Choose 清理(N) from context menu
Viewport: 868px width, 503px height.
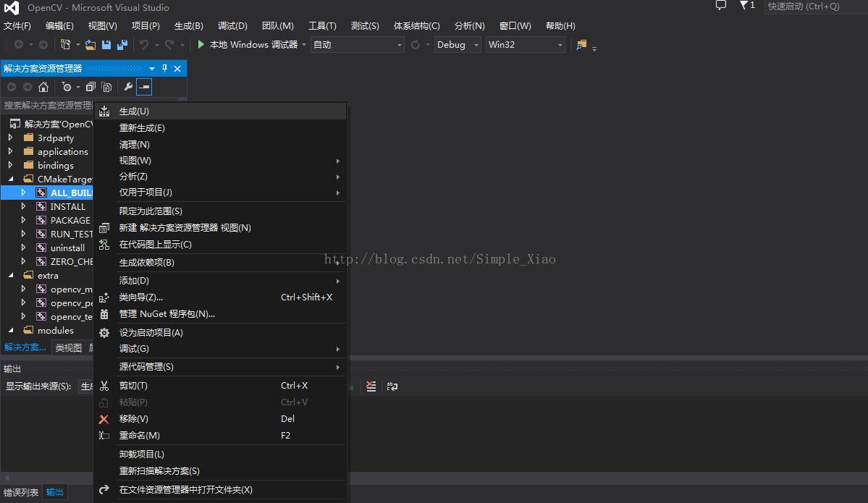(x=220, y=145)
